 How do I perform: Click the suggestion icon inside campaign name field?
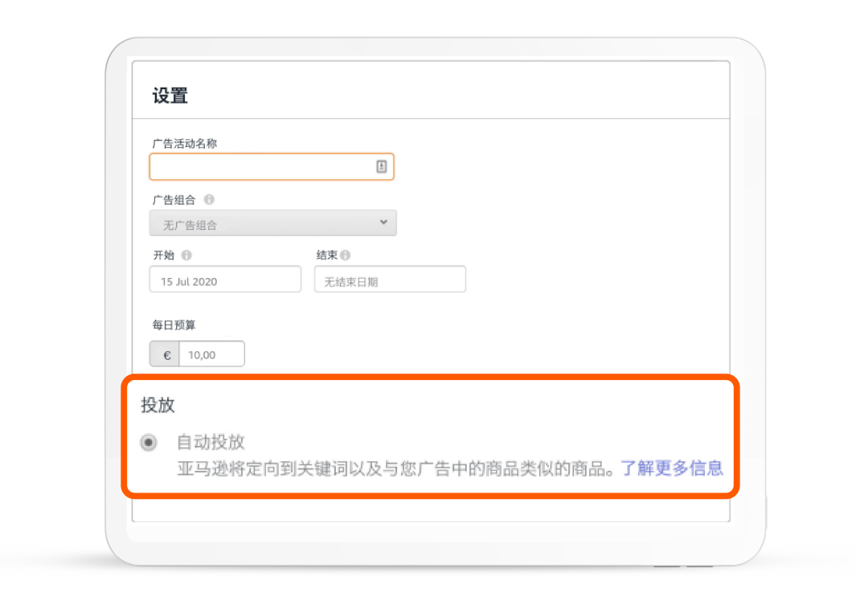pos(381,166)
